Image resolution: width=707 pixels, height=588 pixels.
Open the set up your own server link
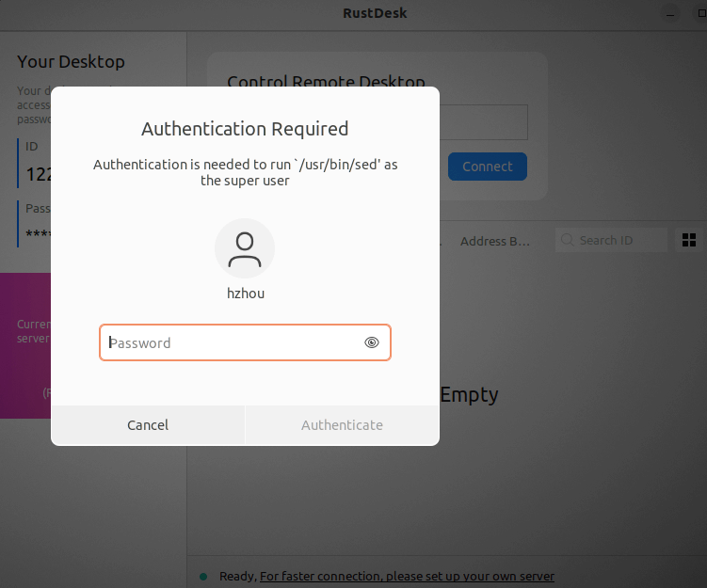pos(407,576)
